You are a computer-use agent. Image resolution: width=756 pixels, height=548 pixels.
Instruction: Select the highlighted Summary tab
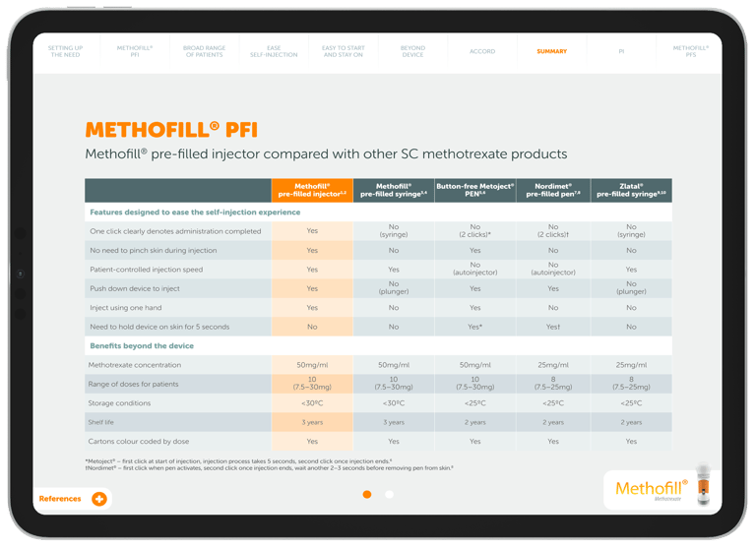(x=552, y=51)
